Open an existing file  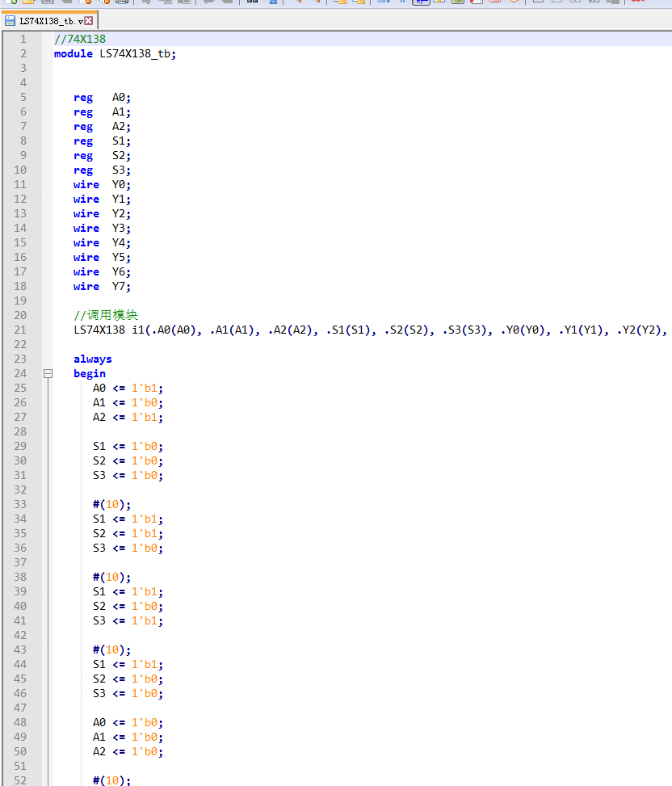28,5
